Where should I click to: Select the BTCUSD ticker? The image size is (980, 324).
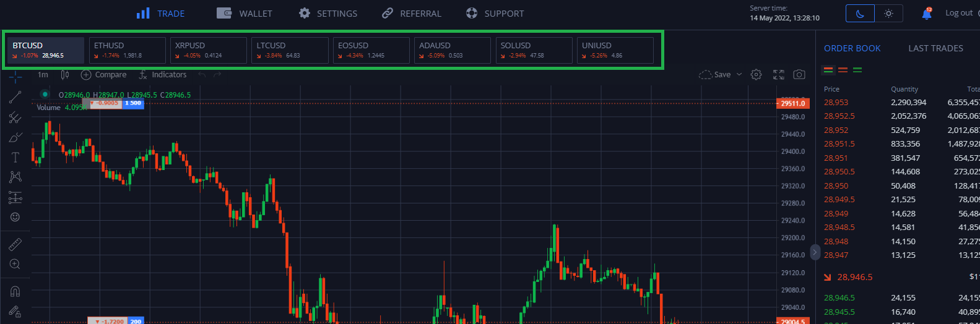(45, 50)
